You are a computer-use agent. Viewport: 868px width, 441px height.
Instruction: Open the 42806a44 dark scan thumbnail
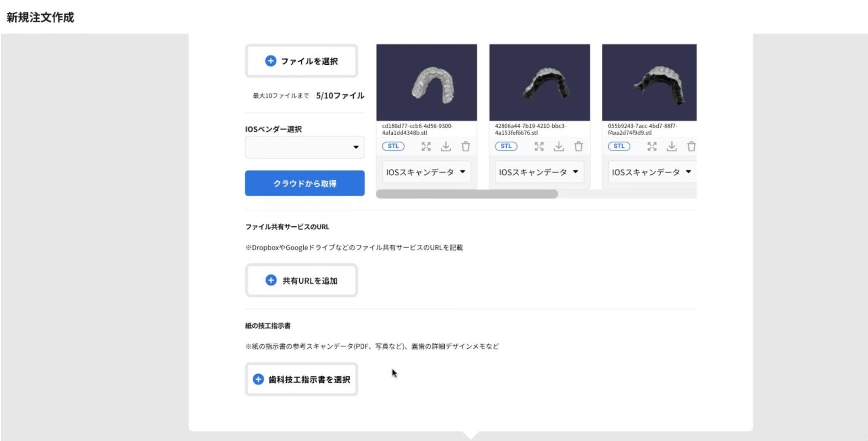pyautogui.click(x=540, y=83)
